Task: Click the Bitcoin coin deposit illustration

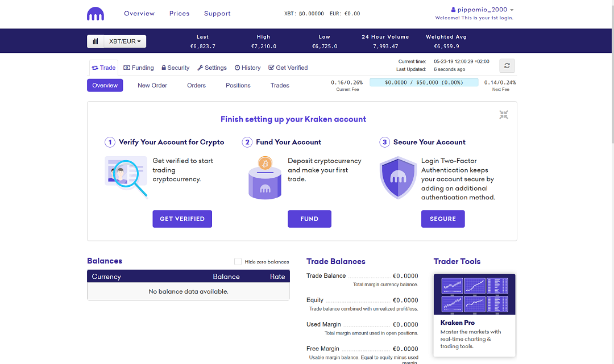Action: (x=265, y=178)
